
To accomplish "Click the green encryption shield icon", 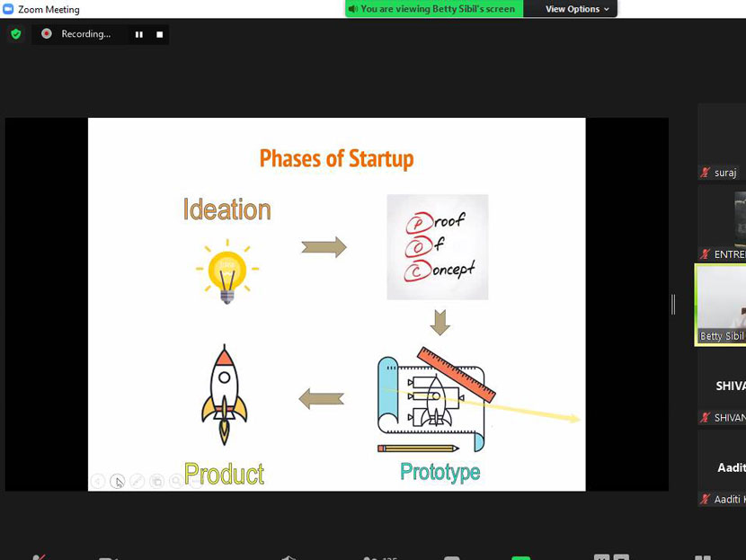I will 15,34.
